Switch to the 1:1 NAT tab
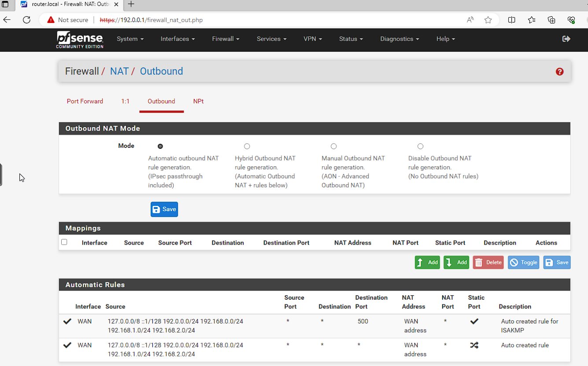588x366 pixels. pyautogui.click(x=126, y=101)
